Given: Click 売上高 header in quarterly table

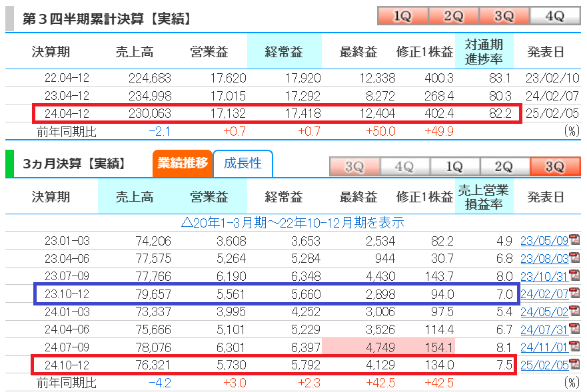Looking at the screenshot, I should pos(135,197).
